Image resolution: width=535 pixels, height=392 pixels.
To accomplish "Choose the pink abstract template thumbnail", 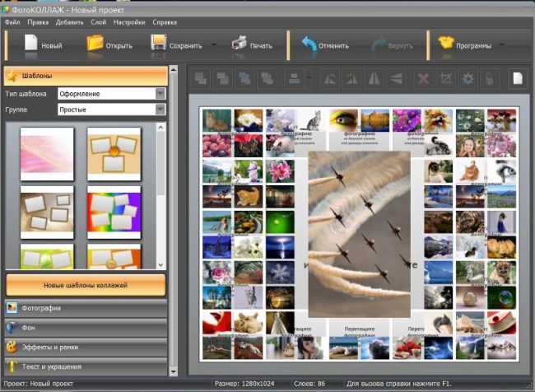I will click(47, 154).
